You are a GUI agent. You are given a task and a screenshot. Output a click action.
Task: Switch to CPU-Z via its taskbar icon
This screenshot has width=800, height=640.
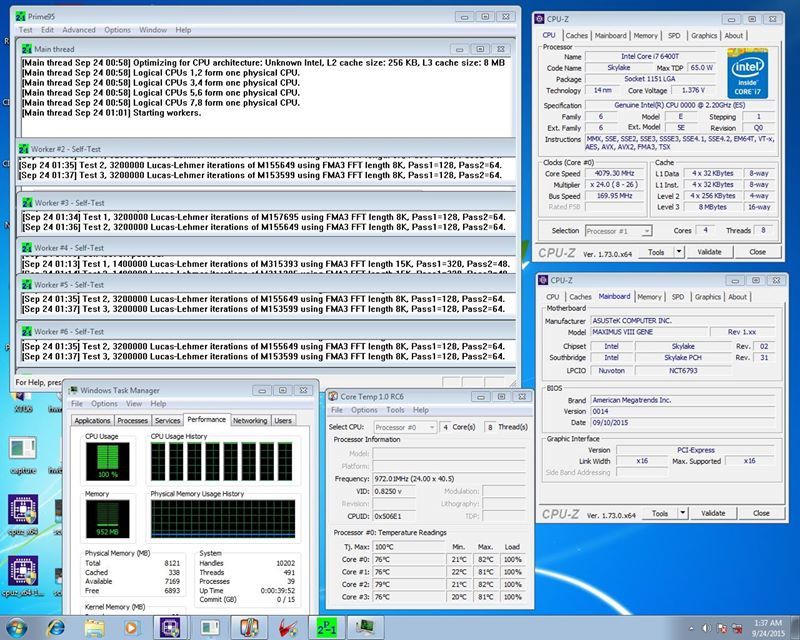[x=170, y=628]
